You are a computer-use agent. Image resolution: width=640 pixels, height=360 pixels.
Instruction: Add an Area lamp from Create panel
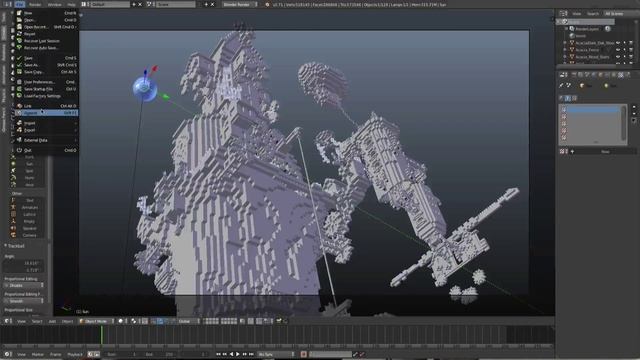[x=29, y=185]
